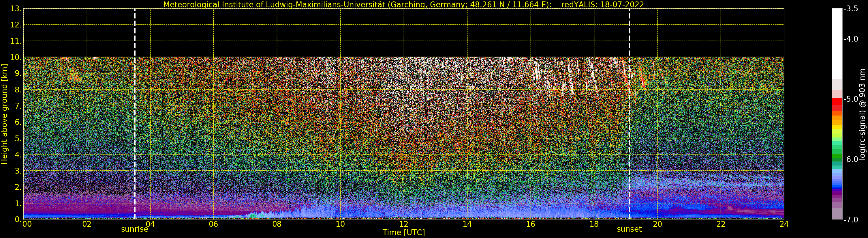The image size is (868, 238).
Task: Click the height axis tick label '5.'
Action: pos(18,138)
